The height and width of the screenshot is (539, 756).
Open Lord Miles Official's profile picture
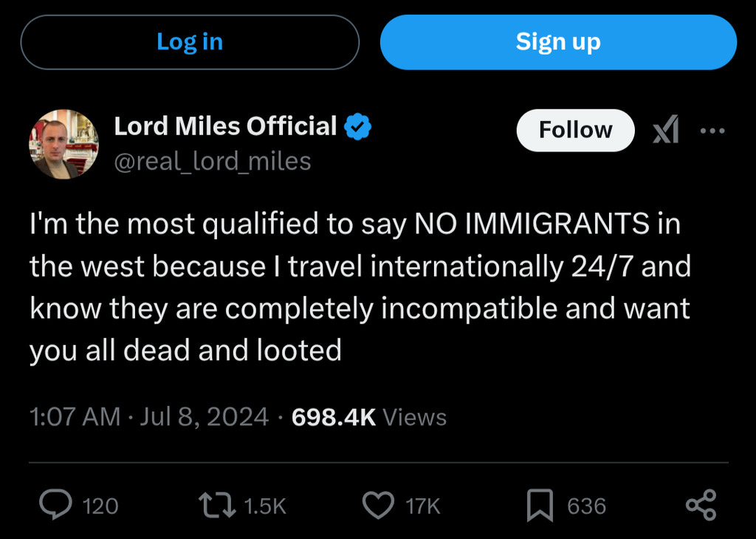(63, 144)
